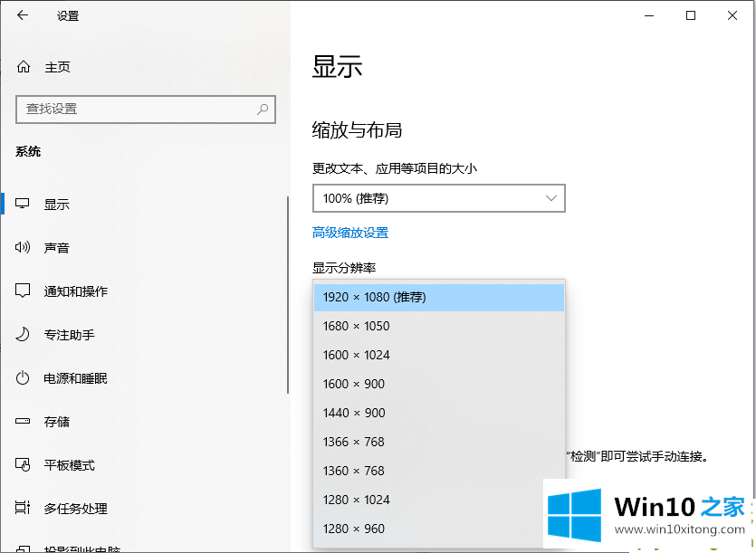The image size is (756, 553).
Task: Maximize the Settings window
Action: 691,15
